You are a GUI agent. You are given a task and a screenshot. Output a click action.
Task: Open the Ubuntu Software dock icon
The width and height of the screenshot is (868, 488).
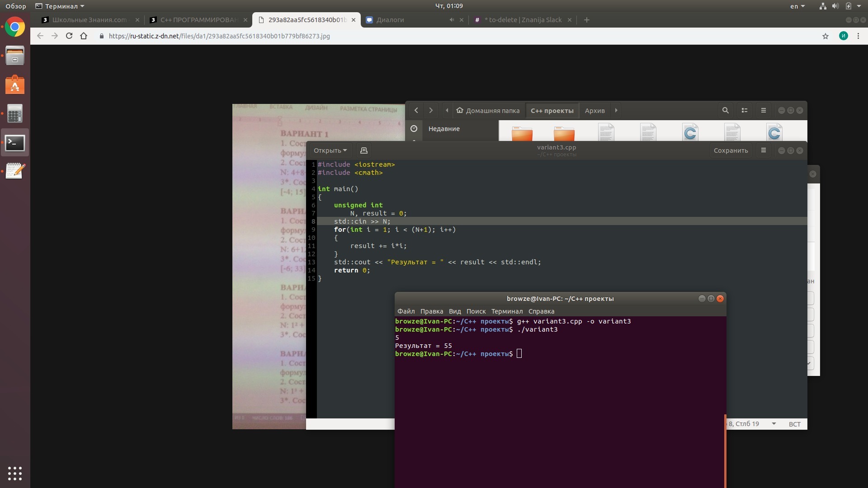[15, 85]
